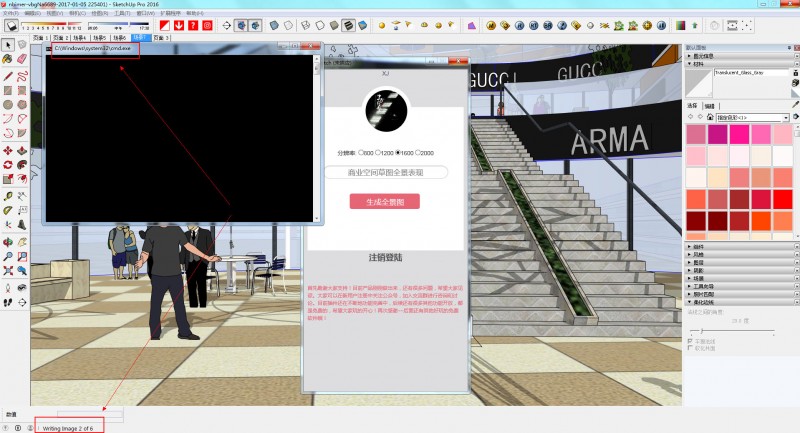Switch to the 页面 1 scene tab
The image size is (800, 433).
pos(40,38)
